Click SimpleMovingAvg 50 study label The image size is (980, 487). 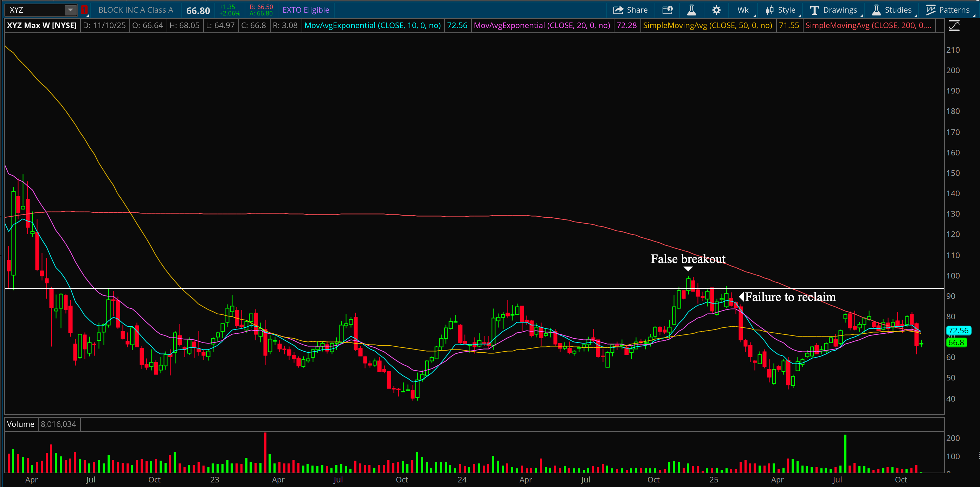pos(707,25)
